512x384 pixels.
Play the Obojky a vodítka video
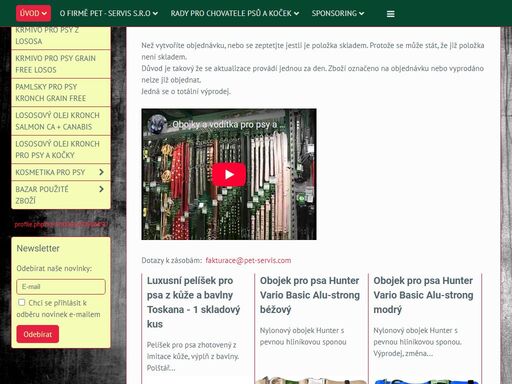pos(229,174)
